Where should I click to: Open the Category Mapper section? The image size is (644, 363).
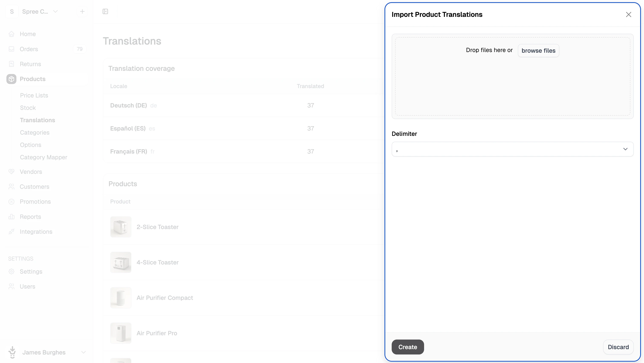click(x=43, y=157)
